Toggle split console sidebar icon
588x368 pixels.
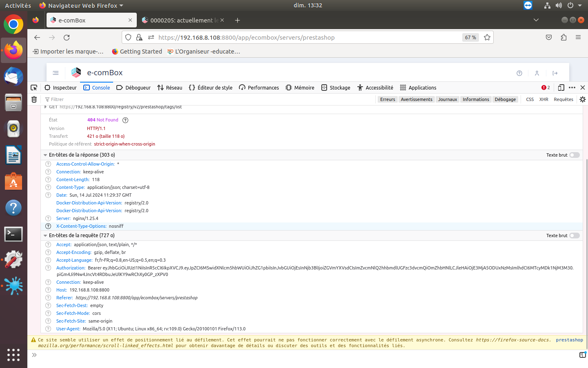(x=583, y=355)
